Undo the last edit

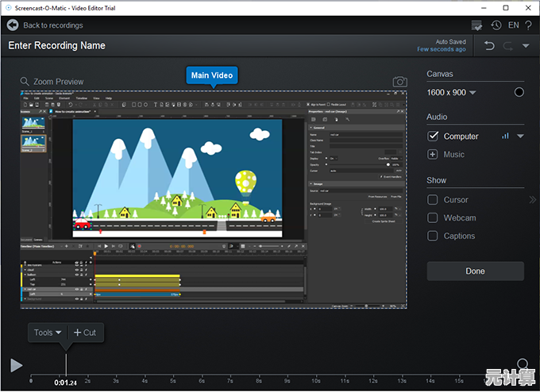(489, 46)
